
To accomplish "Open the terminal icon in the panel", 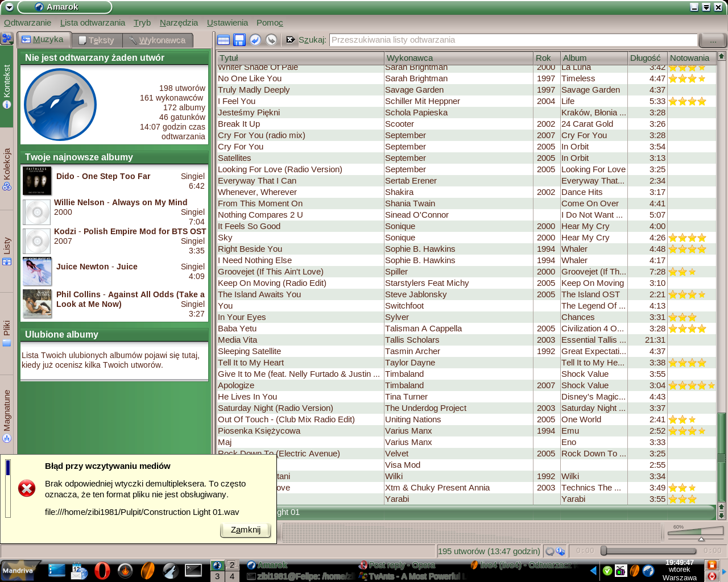I will coord(193,570).
